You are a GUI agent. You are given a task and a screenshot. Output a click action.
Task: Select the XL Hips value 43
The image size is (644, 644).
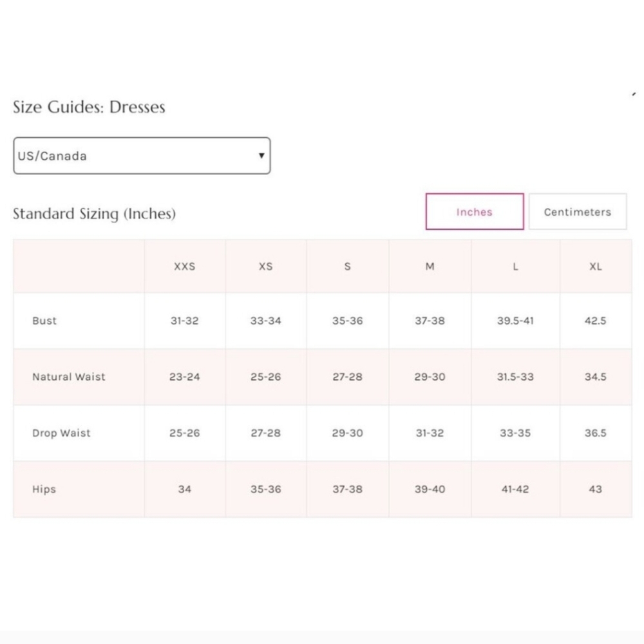[596, 489]
